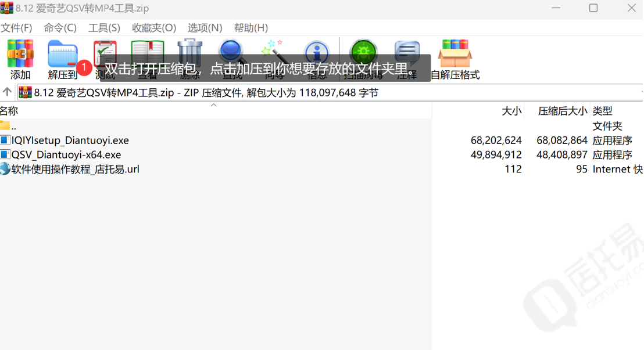Screen dimensions: 644x350
Task: Sort by the 名称 column header
Action: coord(9,111)
